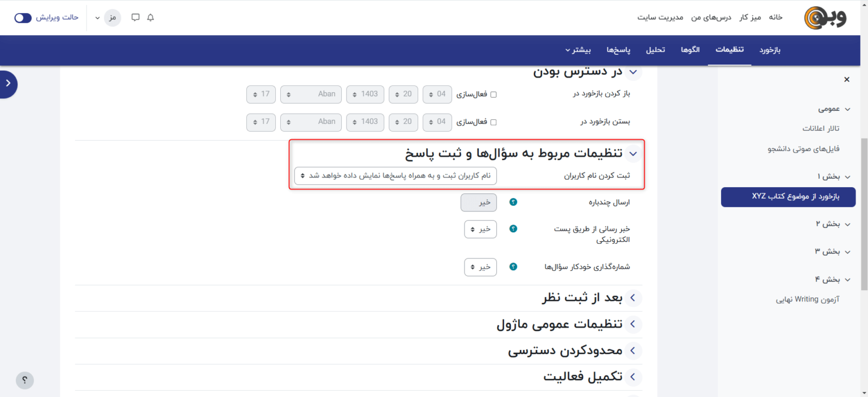This screenshot has height=397, width=868.
Task: Open the blue side drawer arrow tab
Action: click(8, 83)
